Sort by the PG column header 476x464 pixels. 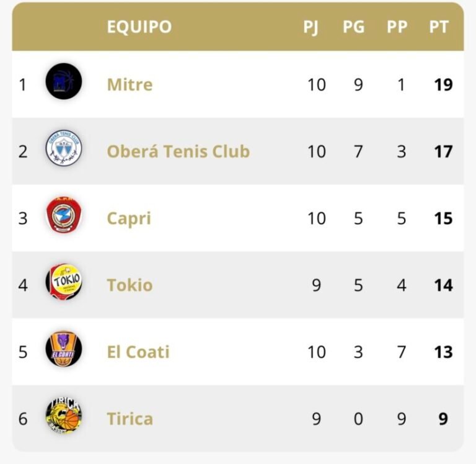pos(353,27)
